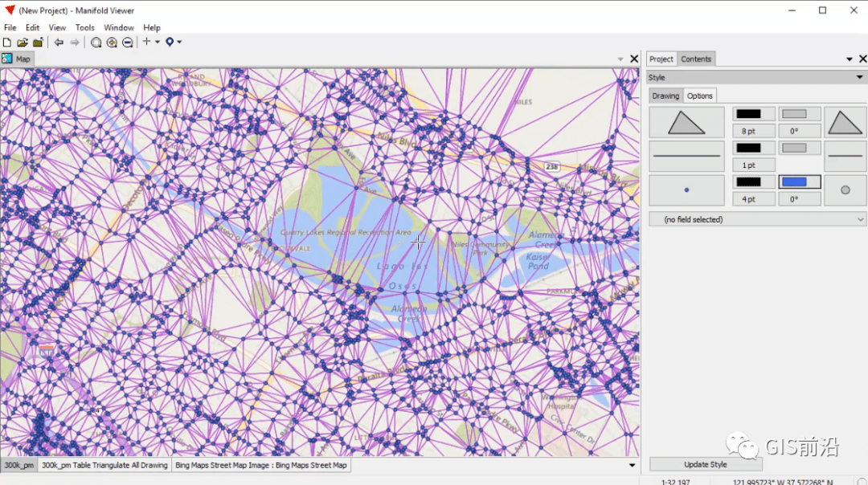This screenshot has height=485, width=868.
Task: Select the 300k_pm layer tab
Action: pos(18,465)
